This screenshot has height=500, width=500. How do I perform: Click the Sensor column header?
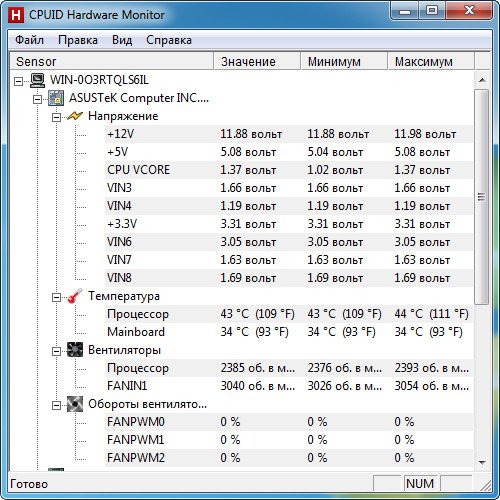tap(111, 61)
